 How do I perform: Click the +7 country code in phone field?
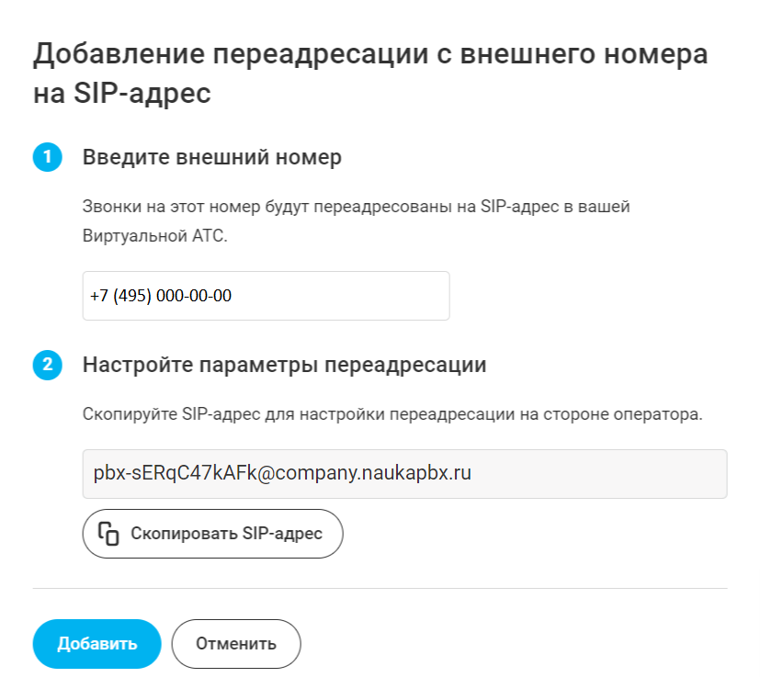point(98,296)
